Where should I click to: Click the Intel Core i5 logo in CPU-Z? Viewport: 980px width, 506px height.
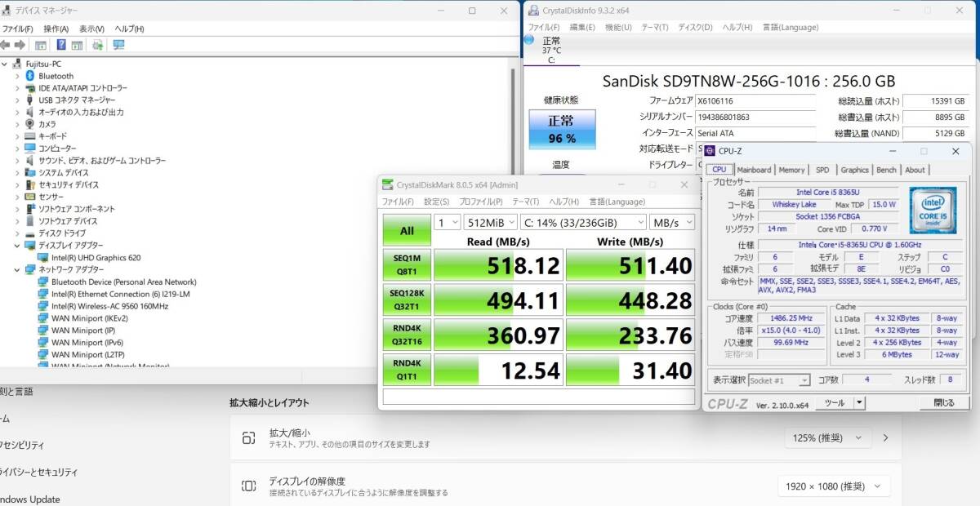click(933, 211)
